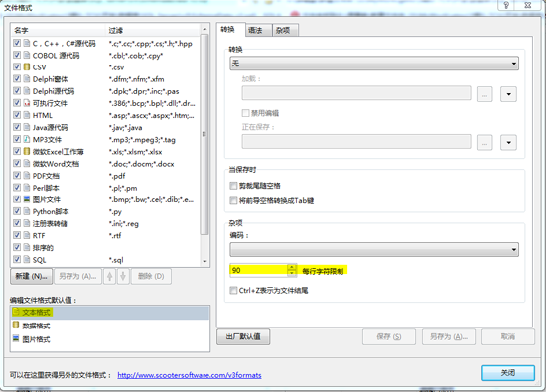This screenshot has width=546, height=392.
Task: Open the saving command dropdown arrow
Action: (508, 142)
